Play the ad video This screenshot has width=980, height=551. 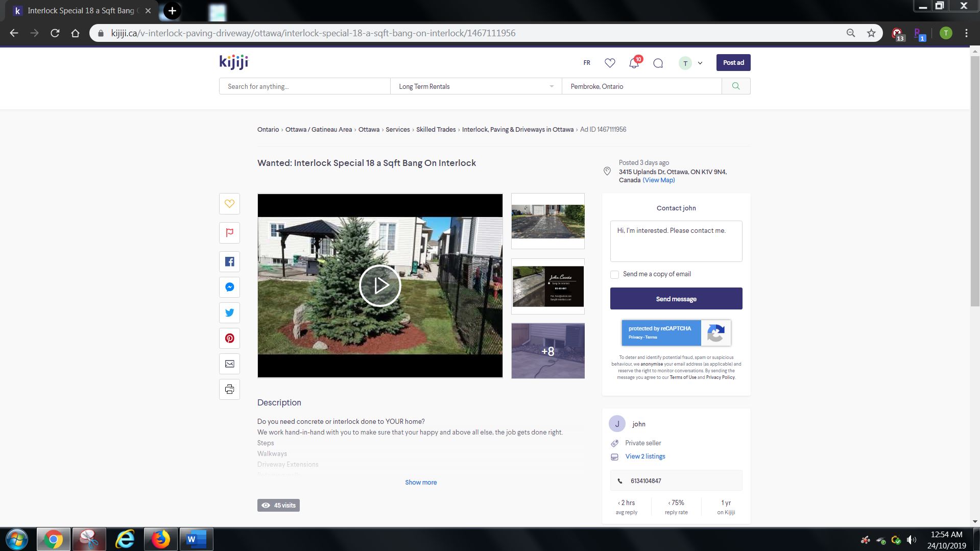(x=380, y=285)
